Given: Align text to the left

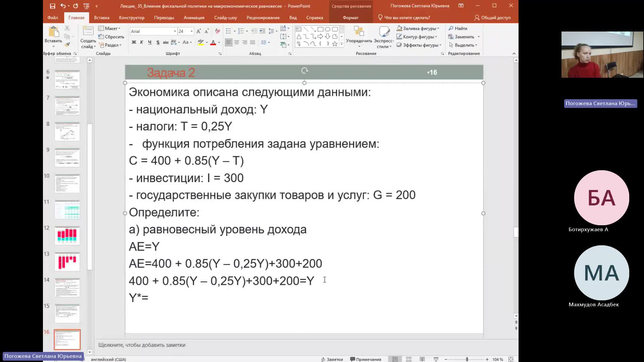Looking at the screenshot, I should (x=228, y=42).
